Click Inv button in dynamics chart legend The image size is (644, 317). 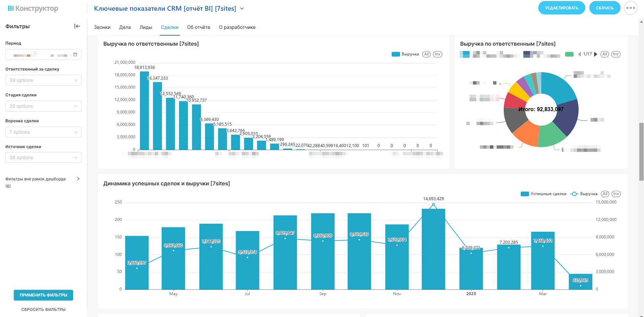pyautogui.click(x=616, y=194)
